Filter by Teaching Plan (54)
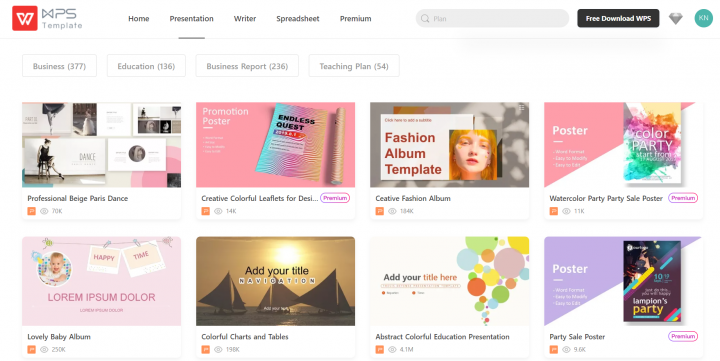This screenshot has height=361, width=720. click(354, 66)
